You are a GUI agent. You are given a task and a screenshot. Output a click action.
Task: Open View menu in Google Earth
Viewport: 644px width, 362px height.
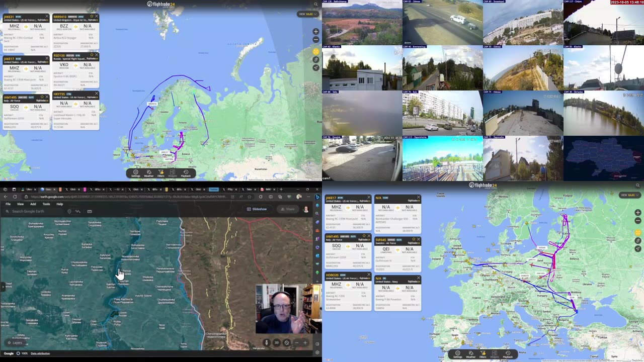point(20,204)
